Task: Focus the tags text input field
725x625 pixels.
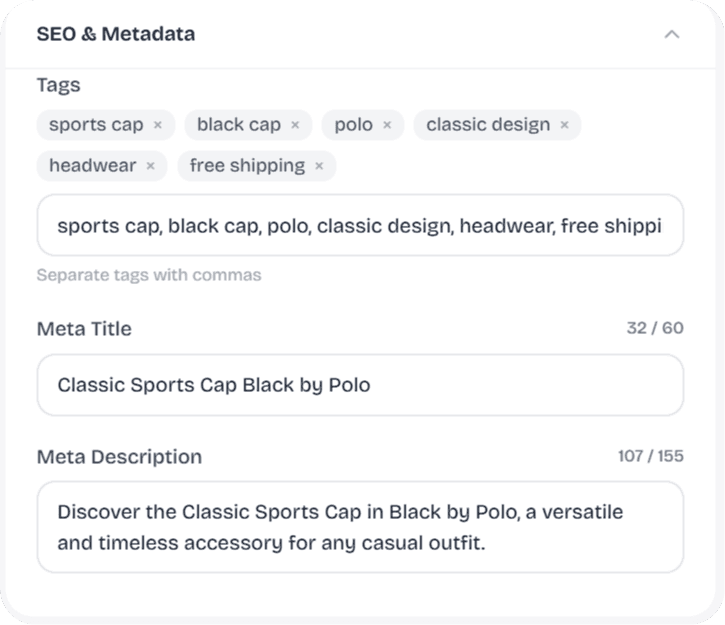Action: (x=360, y=226)
